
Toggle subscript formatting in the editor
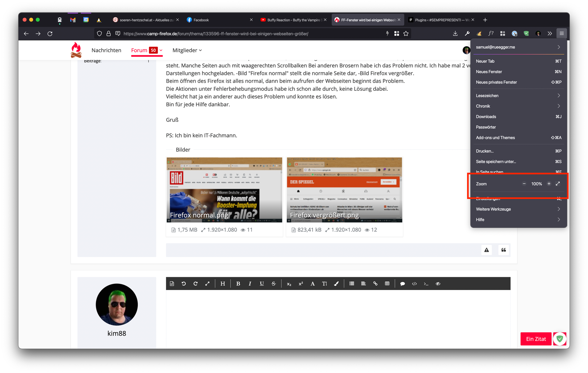click(289, 283)
